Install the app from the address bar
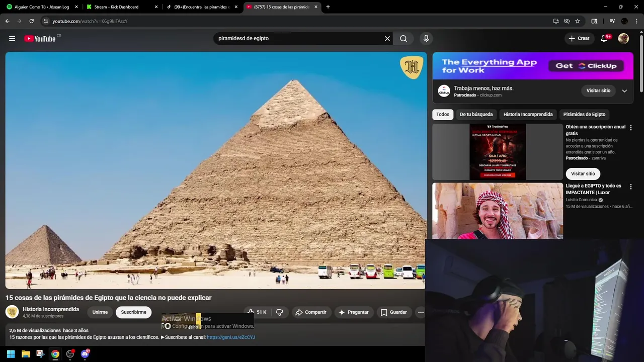Image resolution: width=644 pixels, height=362 pixels. [556, 21]
